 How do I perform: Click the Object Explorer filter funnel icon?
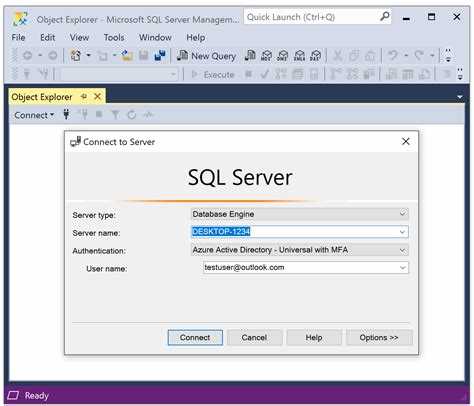coord(115,115)
